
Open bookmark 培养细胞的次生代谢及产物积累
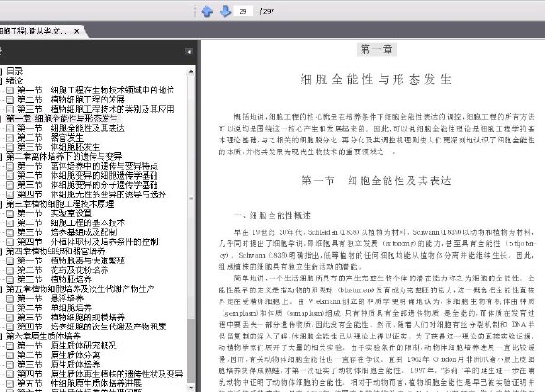click(92, 327)
